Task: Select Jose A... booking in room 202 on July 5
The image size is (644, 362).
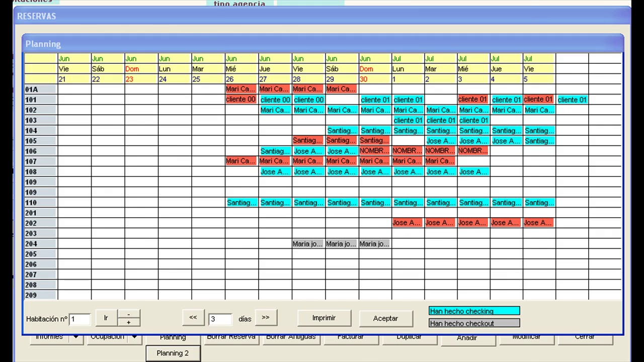Action: coord(538,223)
